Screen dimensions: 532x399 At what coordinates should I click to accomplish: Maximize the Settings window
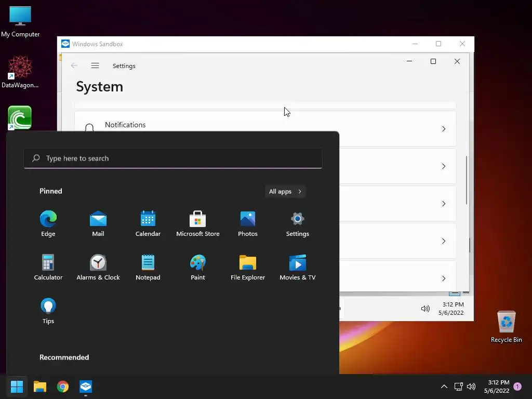click(433, 61)
